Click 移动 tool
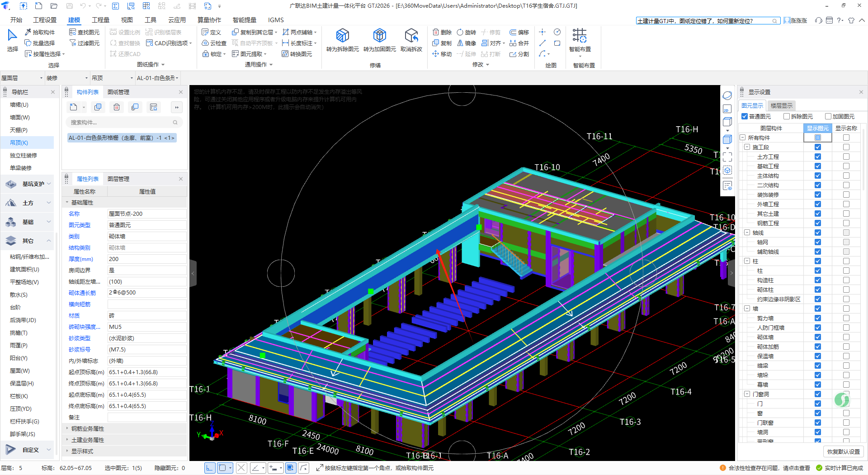 [442, 54]
